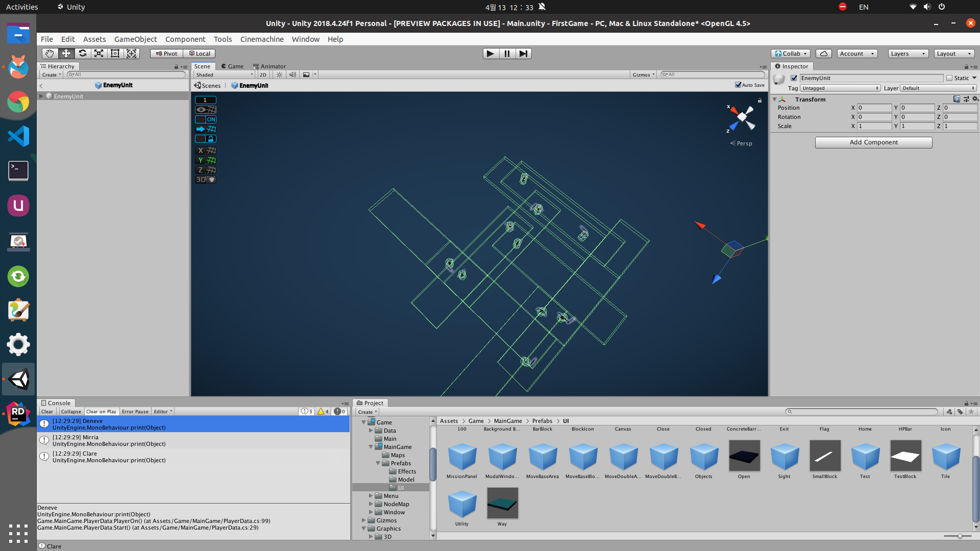The height and width of the screenshot is (551, 980).
Task: Open Unity cloud services panel
Action: 823,54
